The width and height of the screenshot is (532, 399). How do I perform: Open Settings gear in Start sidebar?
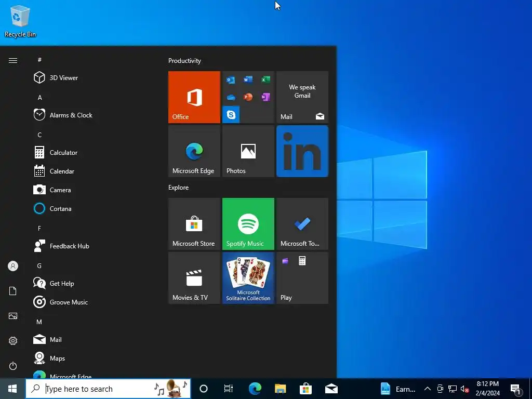point(13,341)
